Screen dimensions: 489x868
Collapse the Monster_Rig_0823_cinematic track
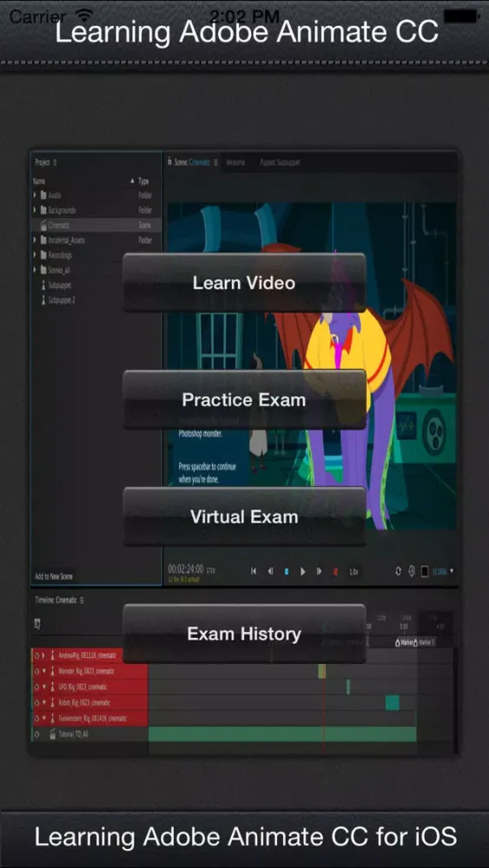pyautogui.click(x=43, y=671)
